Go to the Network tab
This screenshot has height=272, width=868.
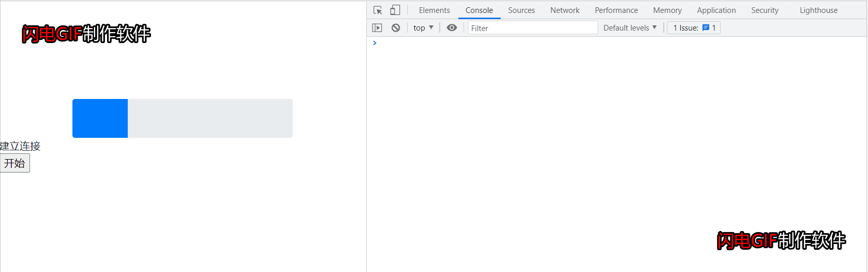pos(565,10)
